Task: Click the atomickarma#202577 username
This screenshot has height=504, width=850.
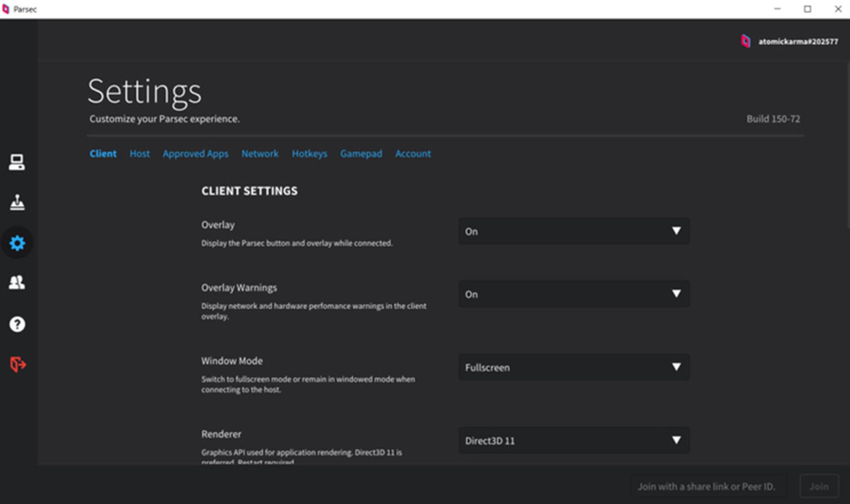Action: (798, 42)
